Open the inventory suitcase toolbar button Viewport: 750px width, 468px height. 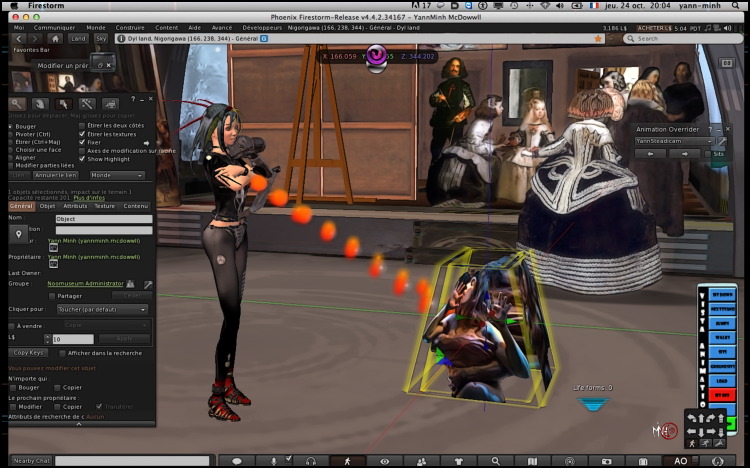[643, 461]
